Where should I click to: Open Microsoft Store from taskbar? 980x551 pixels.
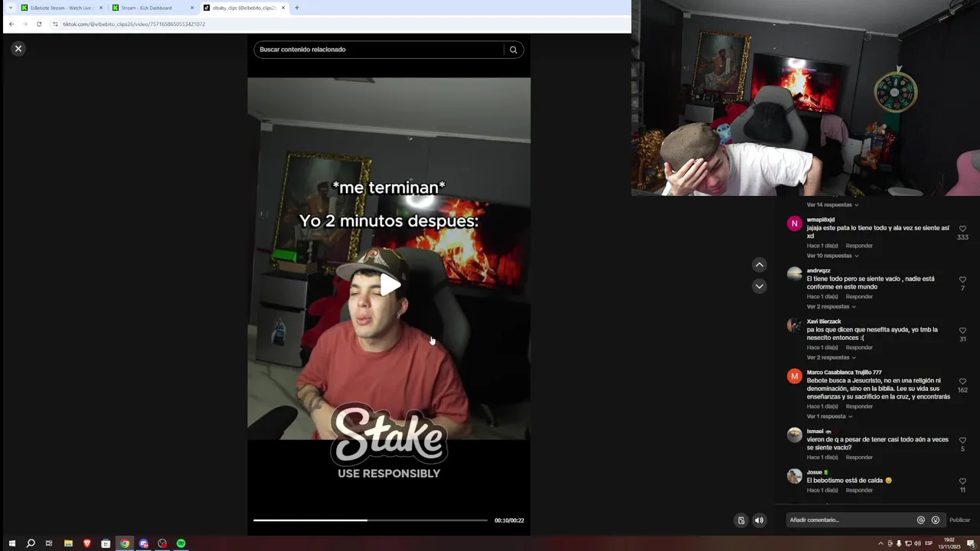pos(106,543)
